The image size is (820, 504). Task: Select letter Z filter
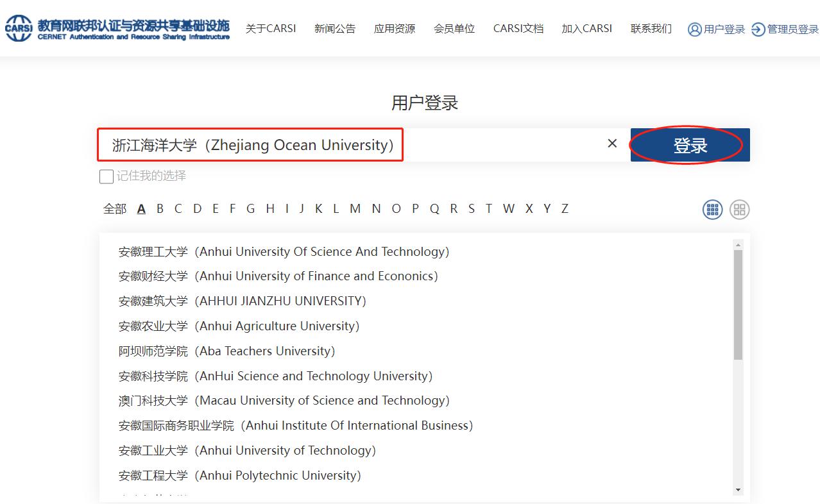(x=565, y=208)
